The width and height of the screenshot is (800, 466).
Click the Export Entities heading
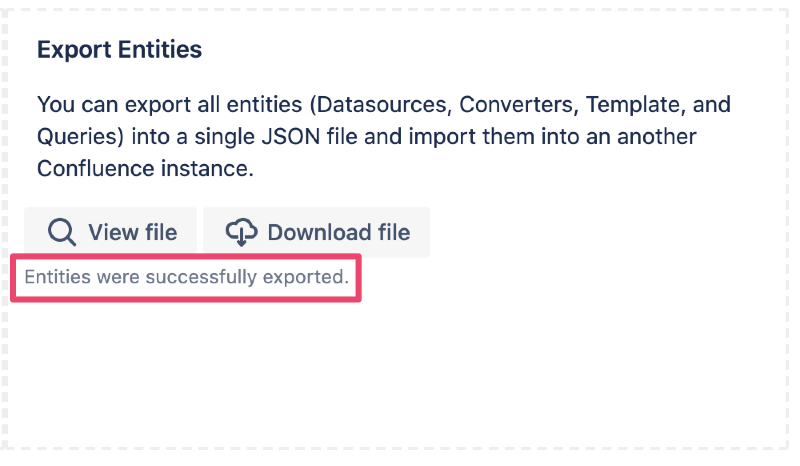coord(119,50)
